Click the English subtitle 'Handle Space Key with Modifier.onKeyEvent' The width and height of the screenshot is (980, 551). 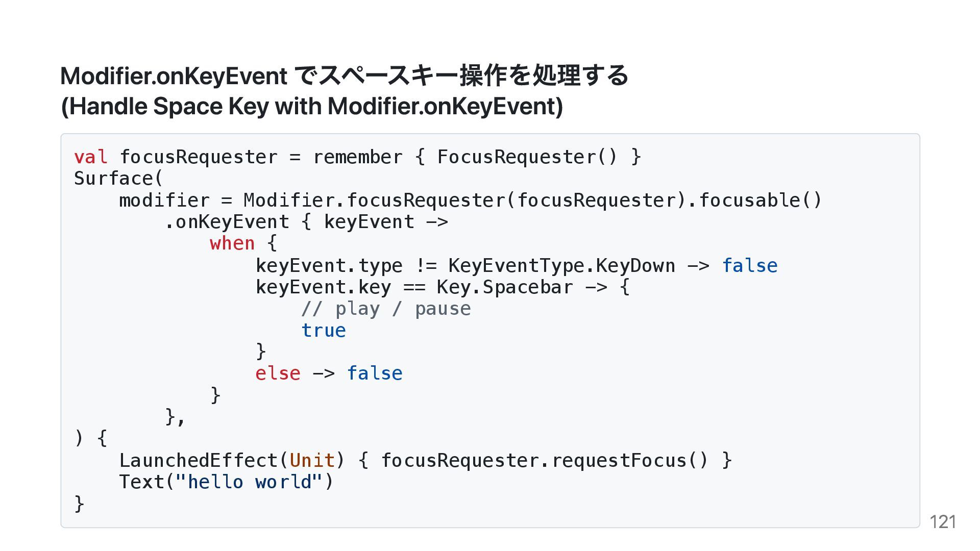point(312,107)
